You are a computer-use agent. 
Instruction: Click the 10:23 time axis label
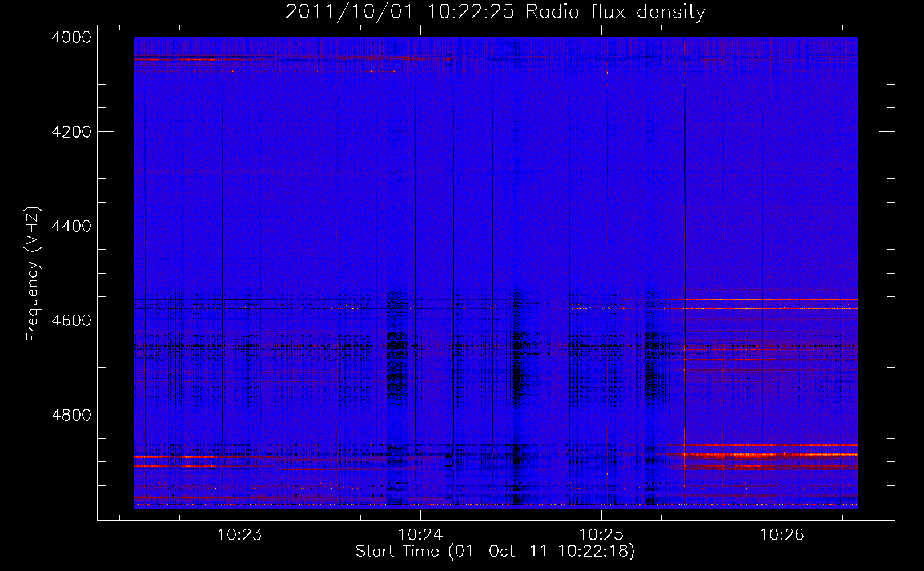240,534
